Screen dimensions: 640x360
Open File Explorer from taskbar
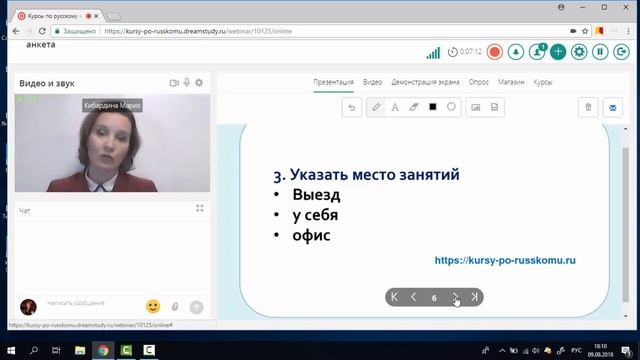(x=80, y=350)
